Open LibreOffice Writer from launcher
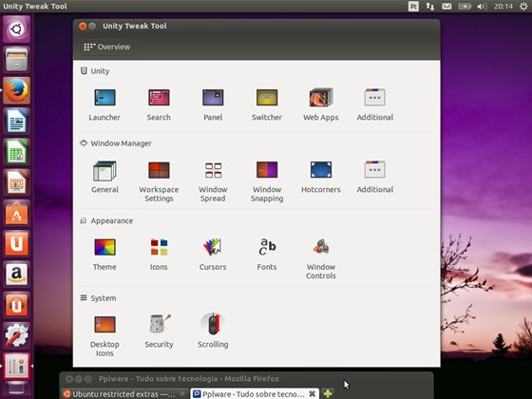532x399 pixels. coord(16,122)
